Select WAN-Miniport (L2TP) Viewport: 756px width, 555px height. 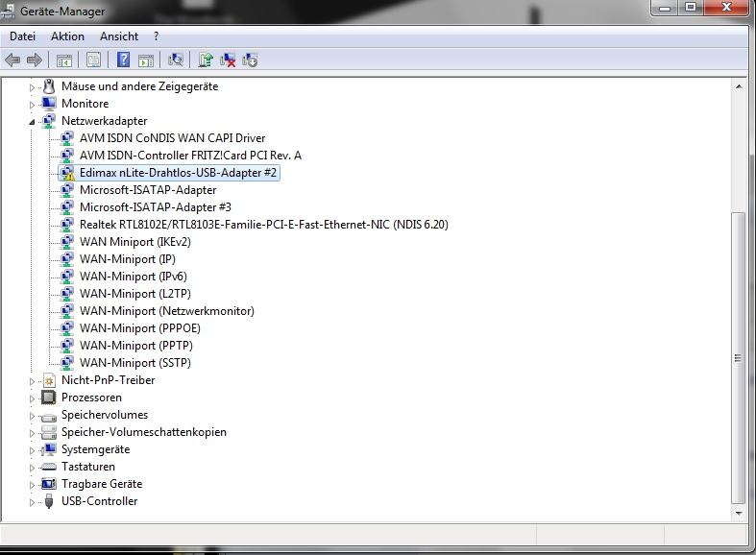(135, 294)
